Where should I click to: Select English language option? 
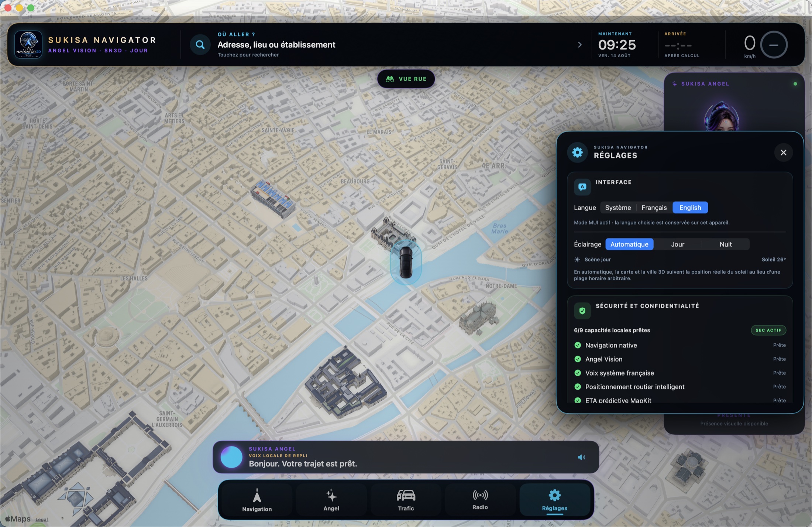pos(690,208)
